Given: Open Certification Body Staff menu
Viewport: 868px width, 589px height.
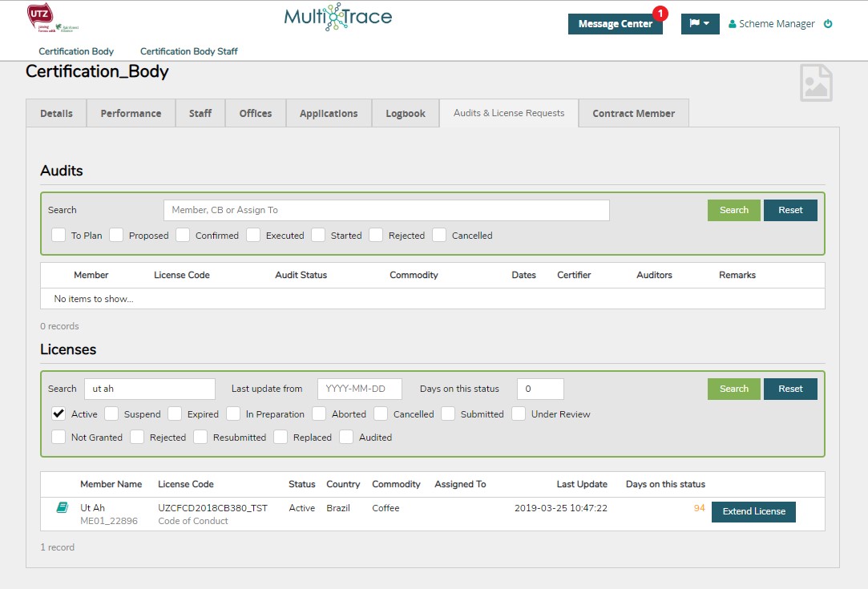Looking at the screenshot, I should click(x=188, y=51).
